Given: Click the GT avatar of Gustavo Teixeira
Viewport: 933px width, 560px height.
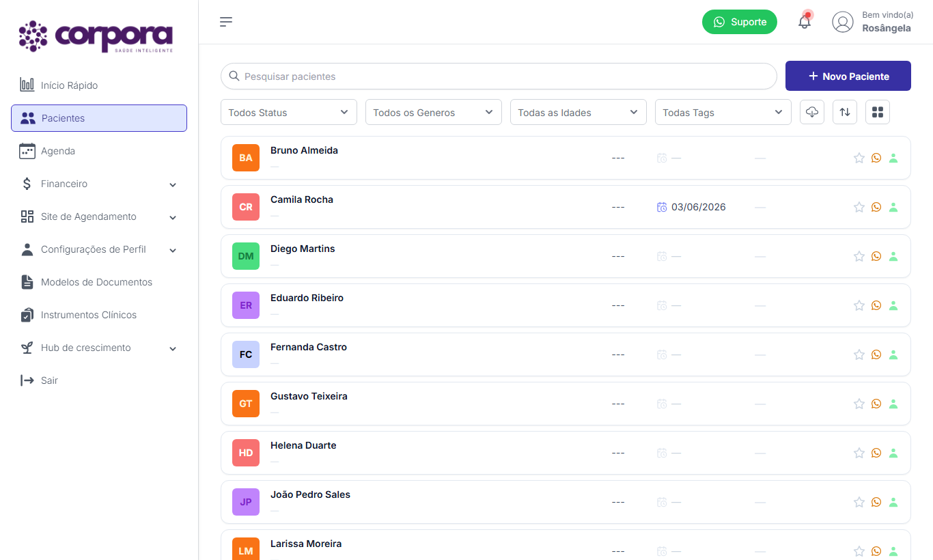Looking at the screenshot, I should pos(246,404).
